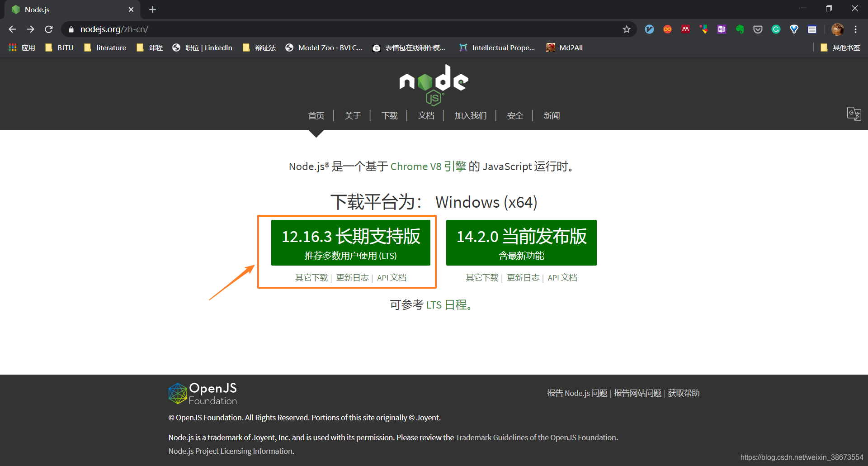Go to the 新闻 nav item
Screen dimensions: 868x466
click(x=552, y=116)
